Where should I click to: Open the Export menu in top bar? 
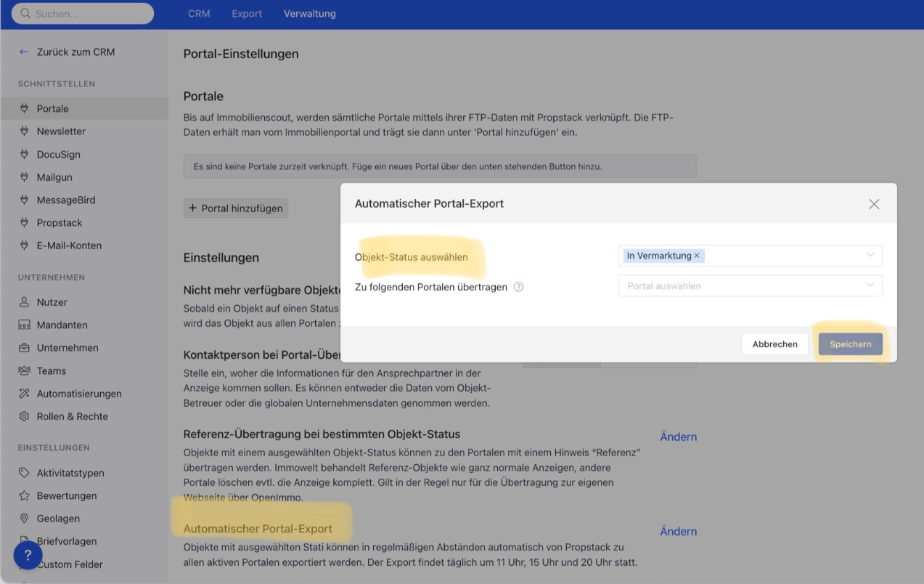coord(247,14)
